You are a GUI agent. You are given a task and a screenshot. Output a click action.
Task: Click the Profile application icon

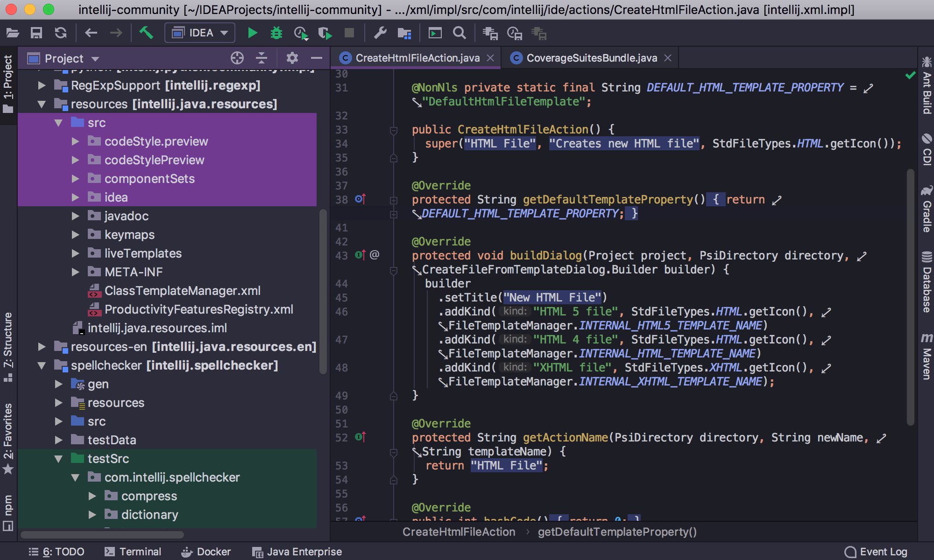tap(301, 33)
